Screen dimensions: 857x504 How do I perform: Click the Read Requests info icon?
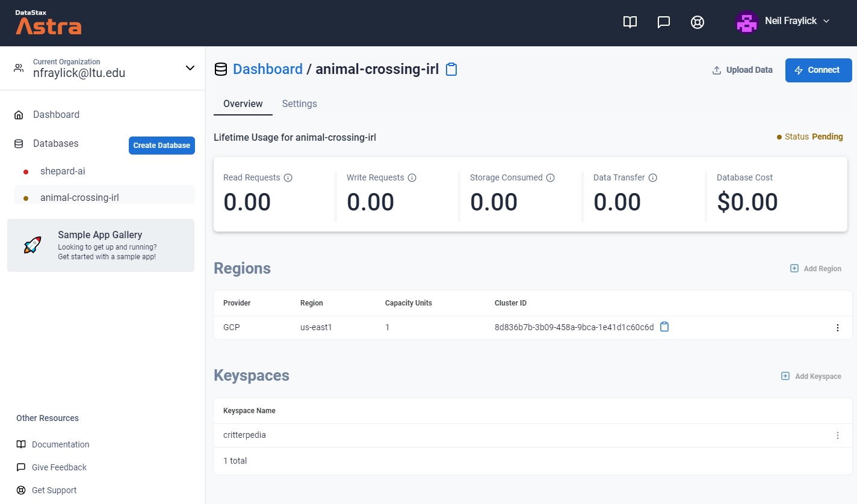[x=288, y=177]
